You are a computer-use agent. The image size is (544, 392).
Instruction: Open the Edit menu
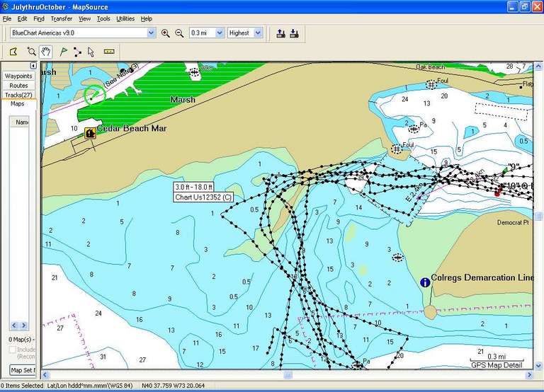(x=22, y=18)
